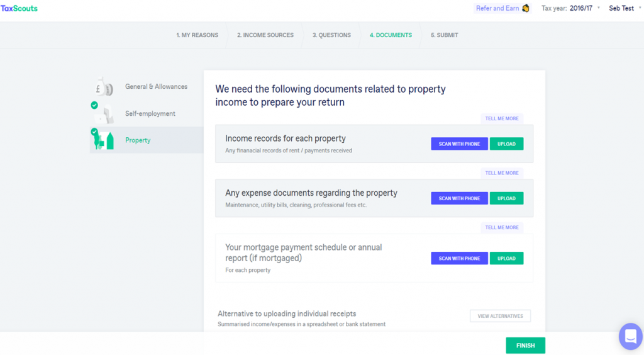Viewport: 644px width, 355px height.
Task: Click the Self-employment sidebar icon
Action: click(106, 114)
